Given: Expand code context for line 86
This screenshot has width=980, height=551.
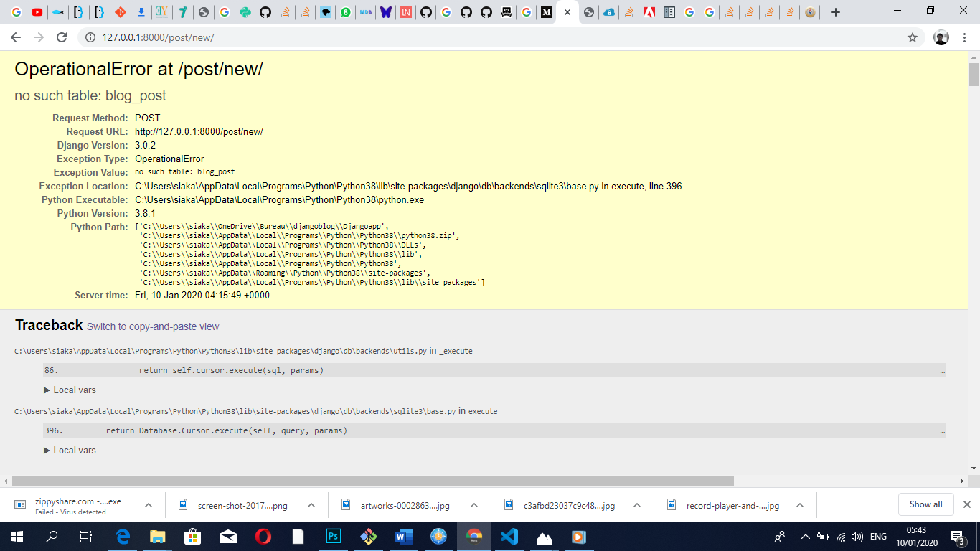Looking at the screenshot, I should click(x=942, y=371).
